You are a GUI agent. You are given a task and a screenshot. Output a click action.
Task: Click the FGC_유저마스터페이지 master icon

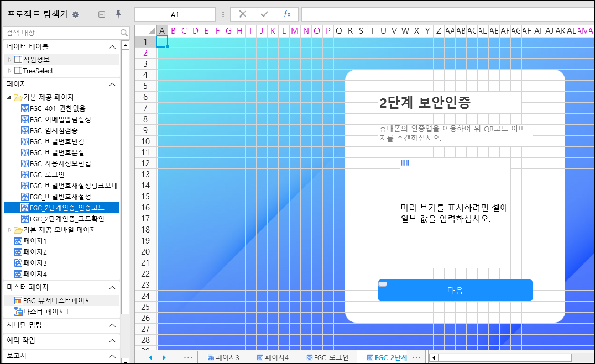click(x=18, y=300)
